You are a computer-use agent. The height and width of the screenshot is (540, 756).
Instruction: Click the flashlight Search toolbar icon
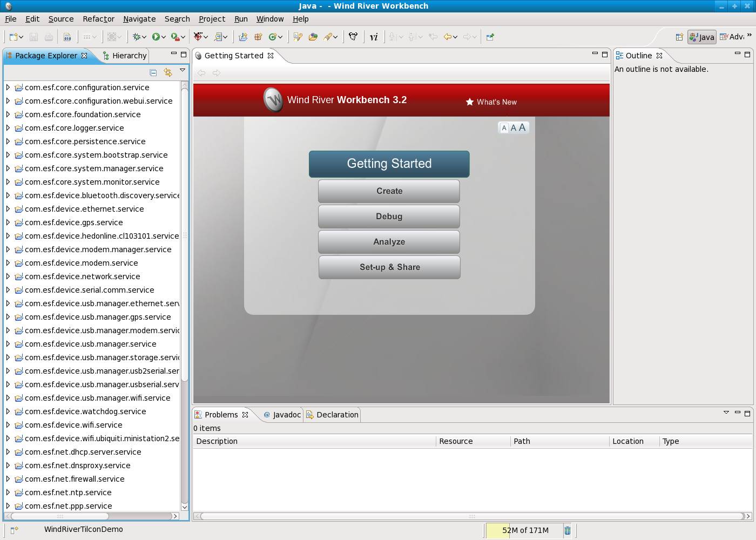click(x=328, y=37)
